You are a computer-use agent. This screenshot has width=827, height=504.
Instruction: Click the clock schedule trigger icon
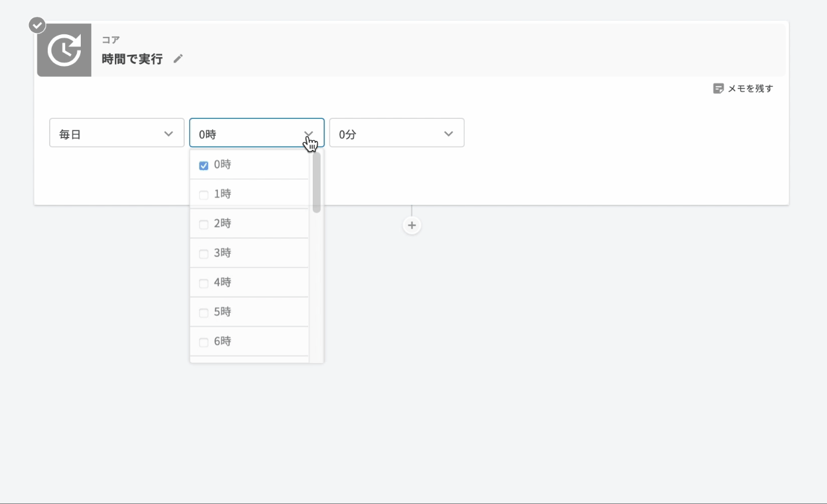tap(64, 50)
